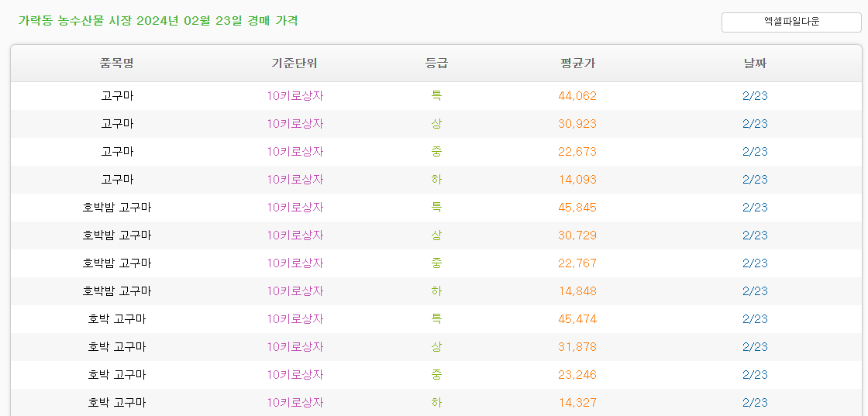Click grade 하 in the 14,848 row
Image resolution: width=868 pixels, height=416 pixels.
pos(436,291)
